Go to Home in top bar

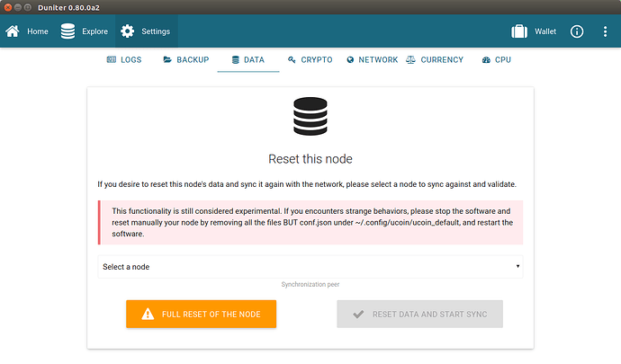(x=27, y=31)
